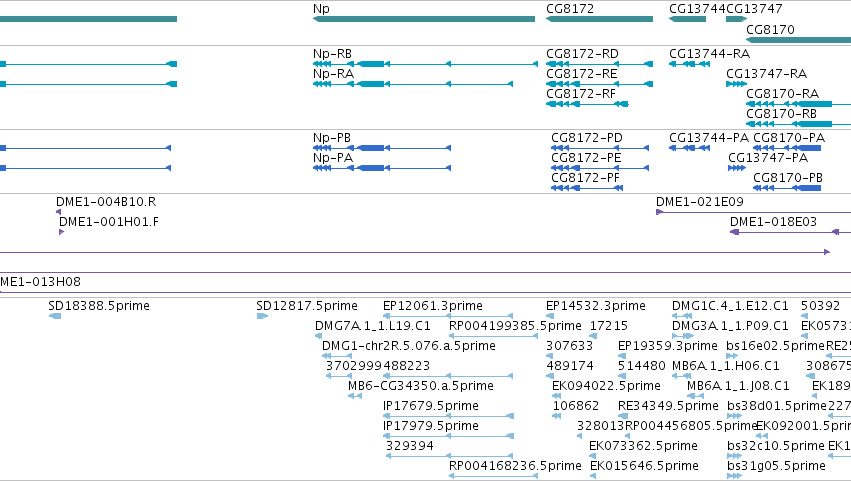The height and width of the screenshot is (481, 851).
Task: Click the RP004168236.5prime label
Action: (515, 467)
